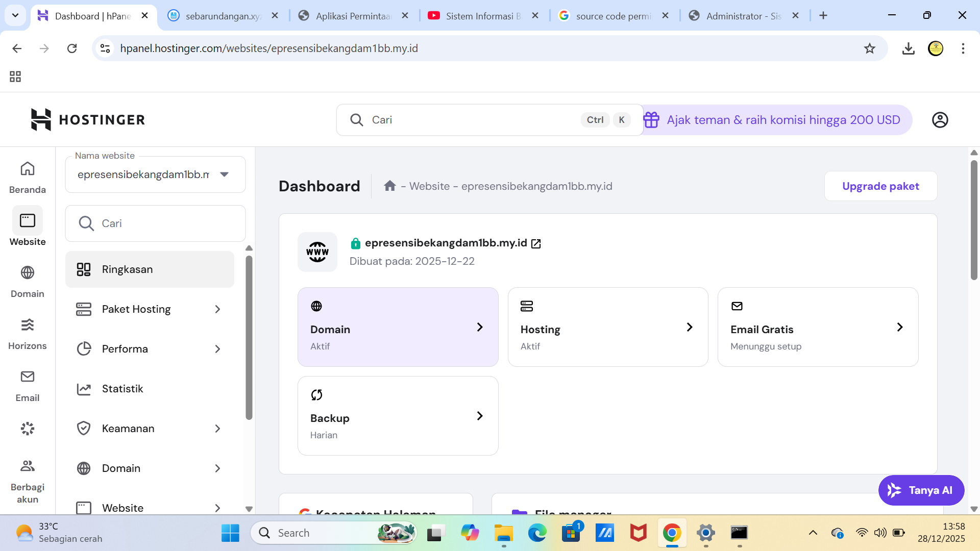Open the user account profile icon
This screenshot has height=551, width=980.
940,120
